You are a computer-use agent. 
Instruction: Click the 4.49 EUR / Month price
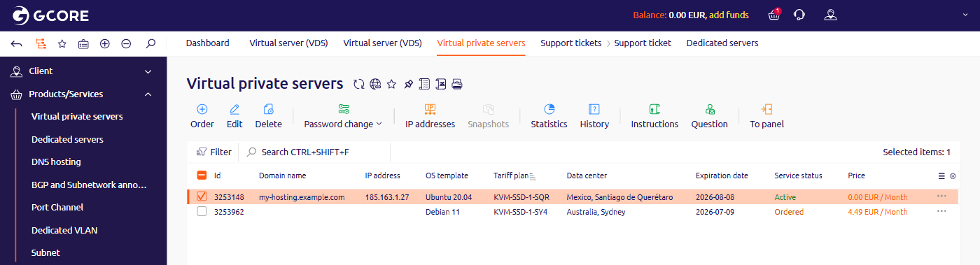coord(877,212)
